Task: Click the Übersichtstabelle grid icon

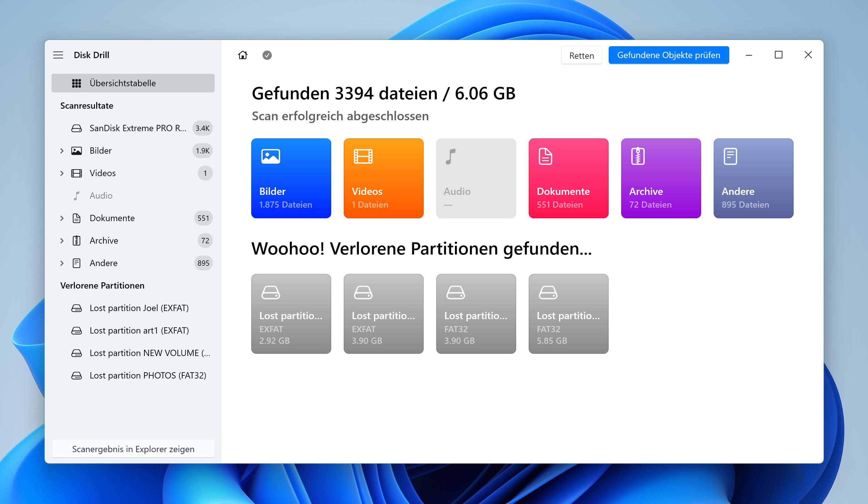Action: coord(76,83)
